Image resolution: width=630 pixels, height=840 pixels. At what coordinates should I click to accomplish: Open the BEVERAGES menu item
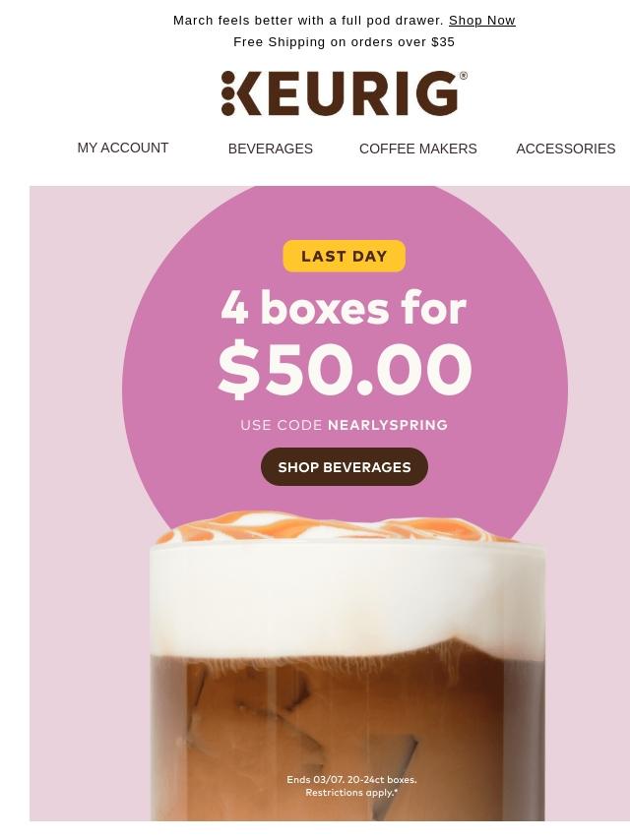(x=271, y=149)
